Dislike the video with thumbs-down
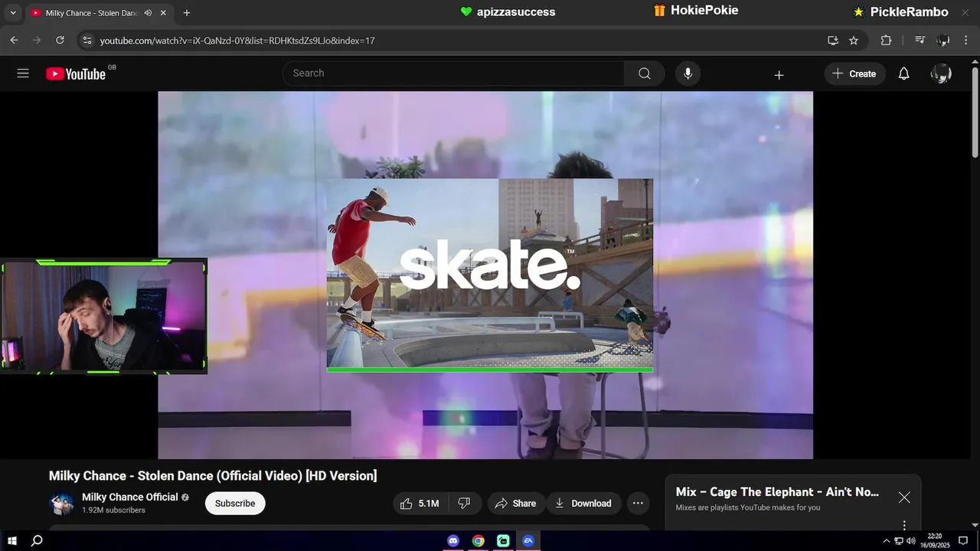 pos(464,504)
